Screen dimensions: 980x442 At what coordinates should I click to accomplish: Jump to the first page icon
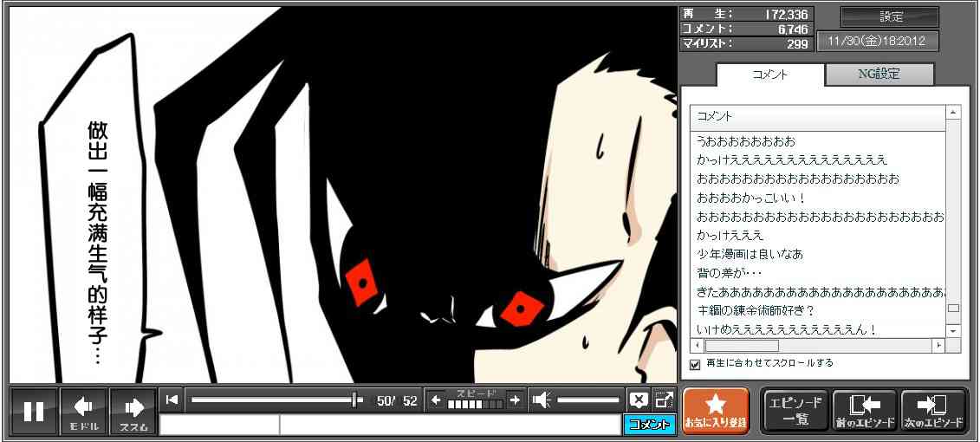pos(172,400)
